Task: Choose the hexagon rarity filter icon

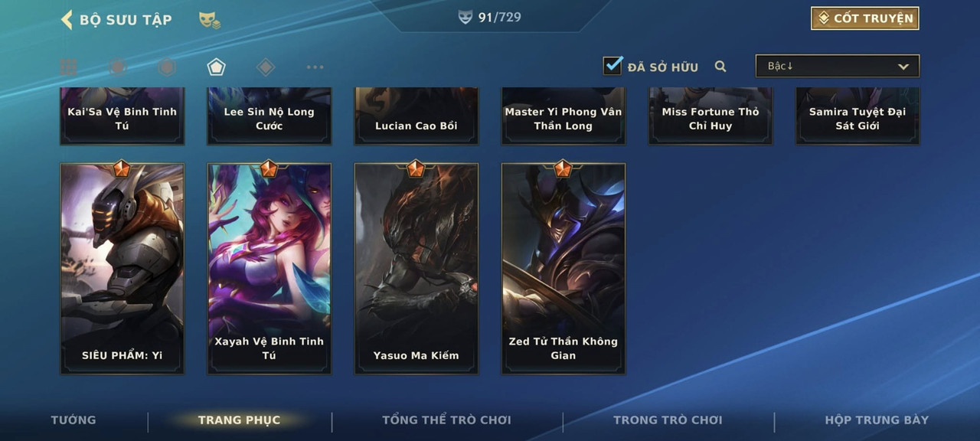Action: 167,67
